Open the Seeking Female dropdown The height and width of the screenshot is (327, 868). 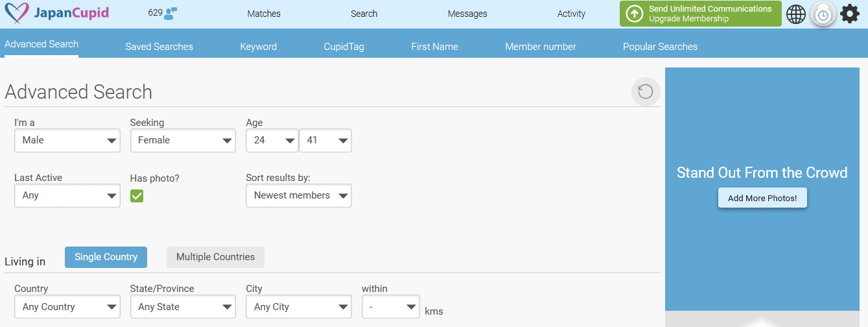[x=183, y=140]
